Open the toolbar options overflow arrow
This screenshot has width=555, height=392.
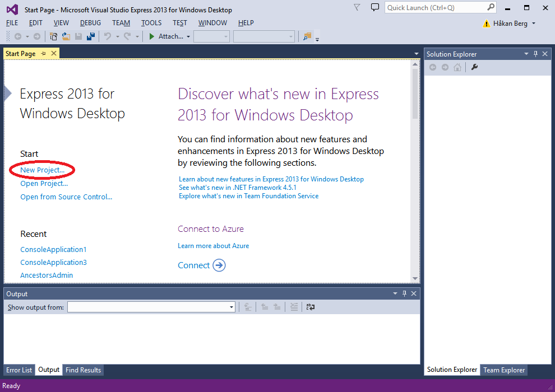(317, 39)
